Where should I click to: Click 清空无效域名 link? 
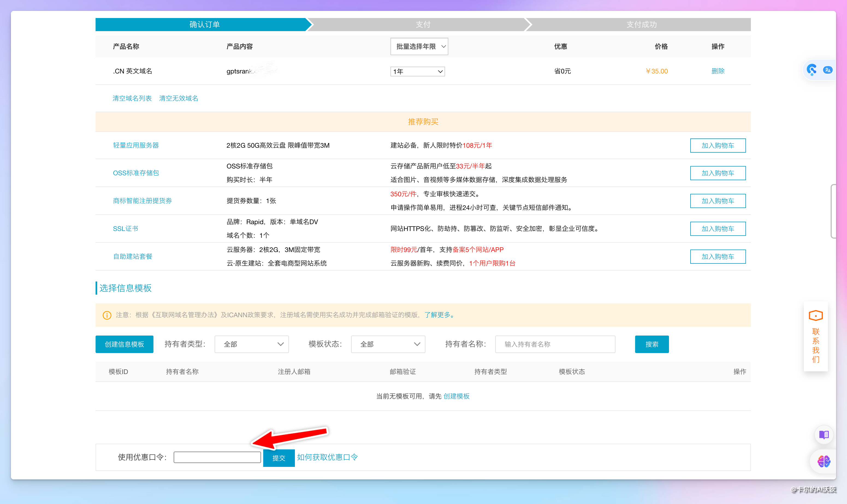point(179,98)
